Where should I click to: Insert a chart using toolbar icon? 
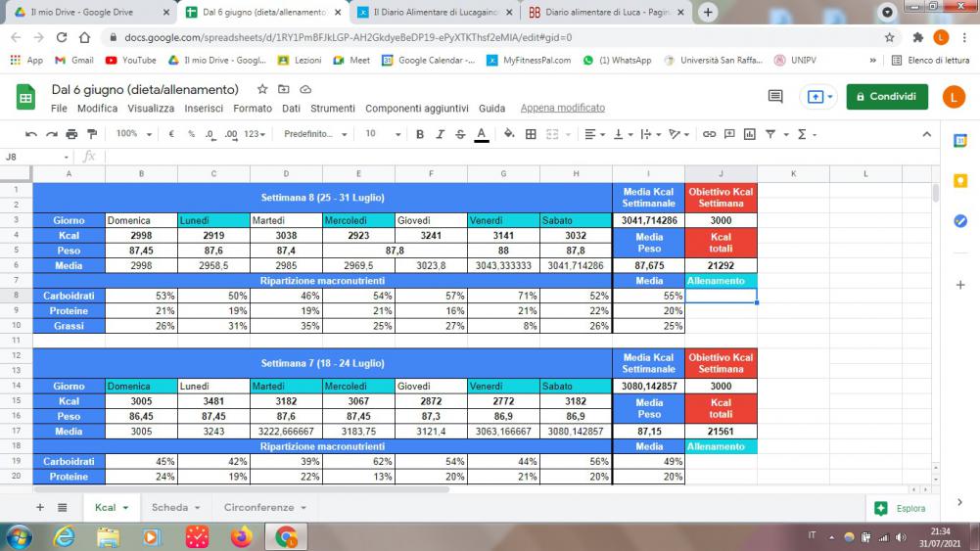click(x=750, y=134)
